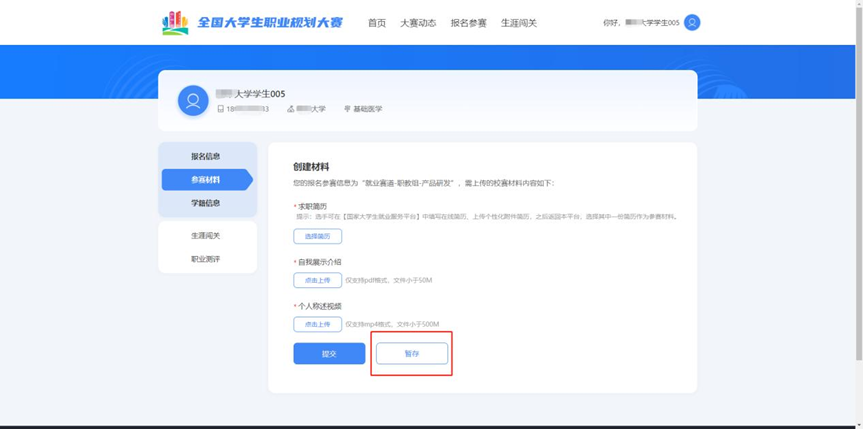Save draft with 暂存 button
The height and width of the screenshot is (429, 863).
pyautogui.click(x=412, y=354)
